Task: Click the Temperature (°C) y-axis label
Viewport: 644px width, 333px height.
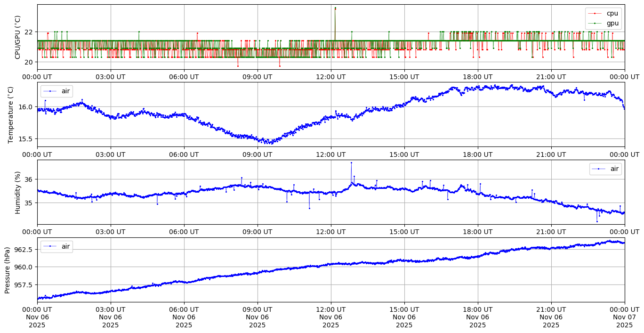Action: point(11,114)
